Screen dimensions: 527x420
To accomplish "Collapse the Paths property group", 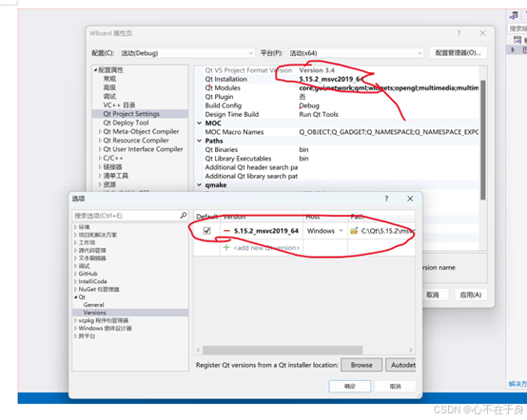I will 200,141.
